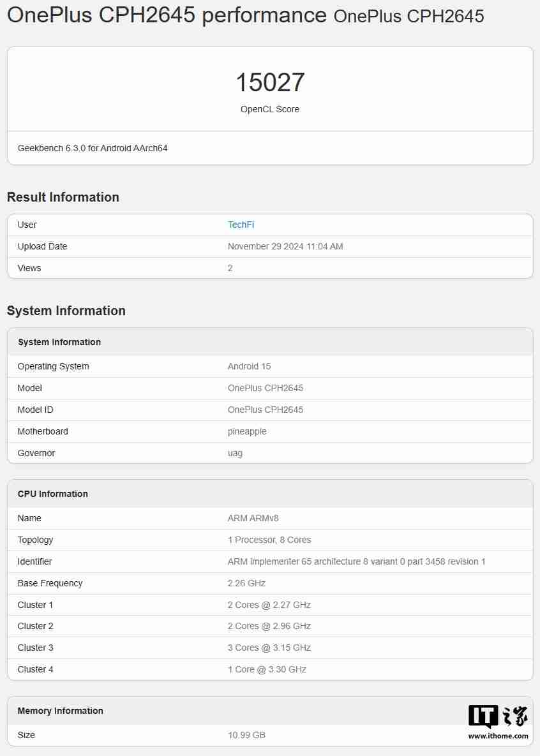Select the Motherboard pineapple entry
The image size is (540, 756).
tap(269, 431)
